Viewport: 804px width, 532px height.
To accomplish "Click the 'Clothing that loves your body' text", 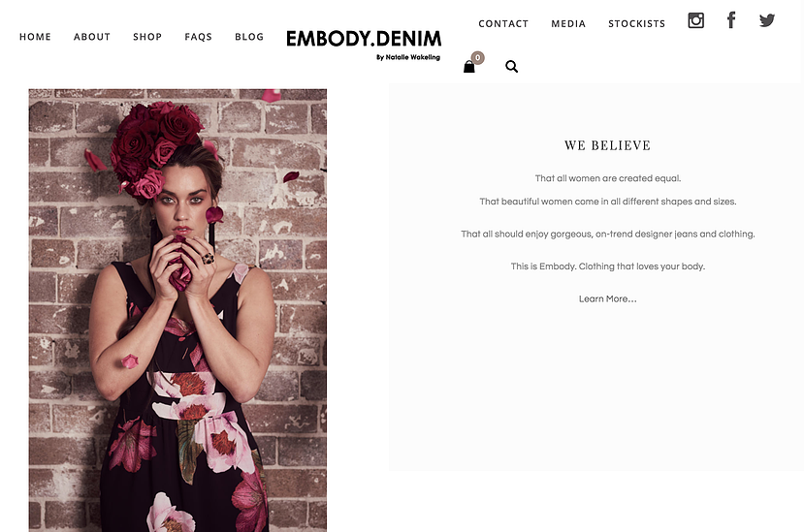I will coord(642,266).
